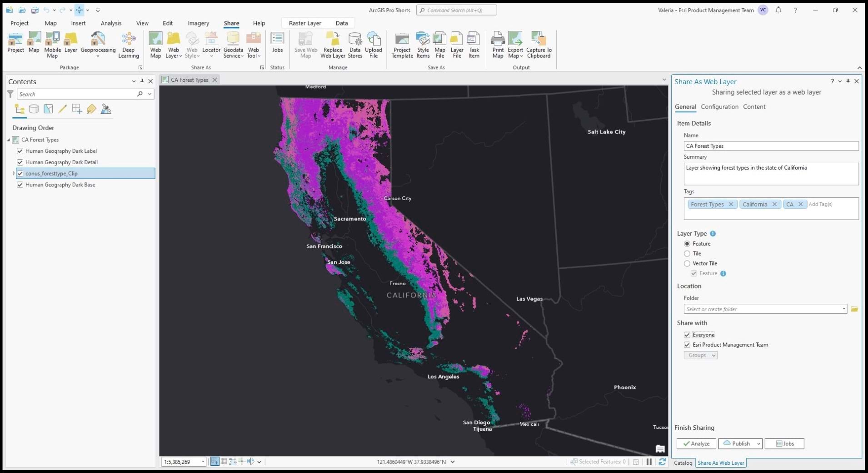Screen dimensions: 868x473
Task: Uncheck the Human Geography Dark Base layer
Action: tap(20, 185)
